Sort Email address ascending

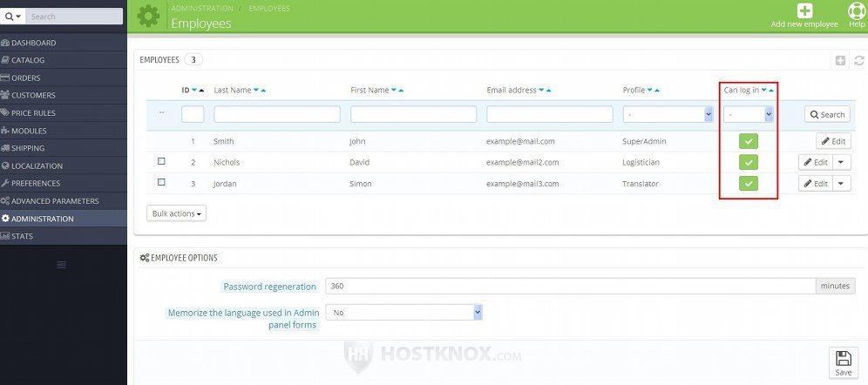pyautogui.click(x=548, y=91)
